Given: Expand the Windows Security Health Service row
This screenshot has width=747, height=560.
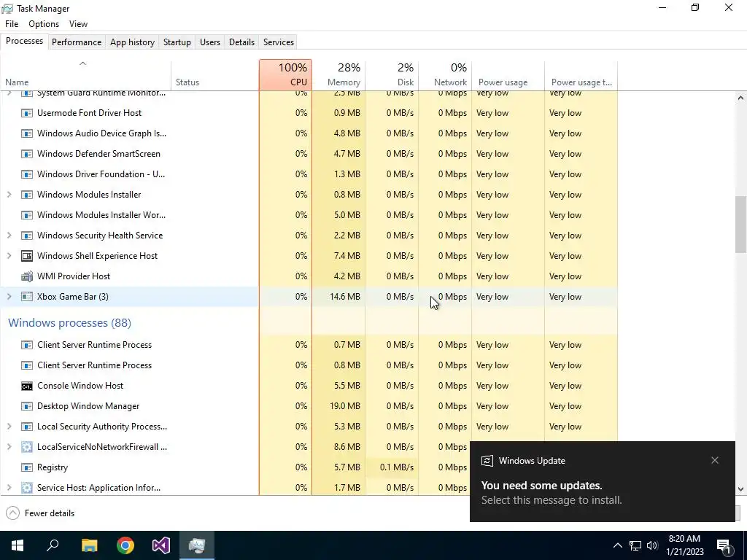Looking at the screenshot, I should (9, 236).
